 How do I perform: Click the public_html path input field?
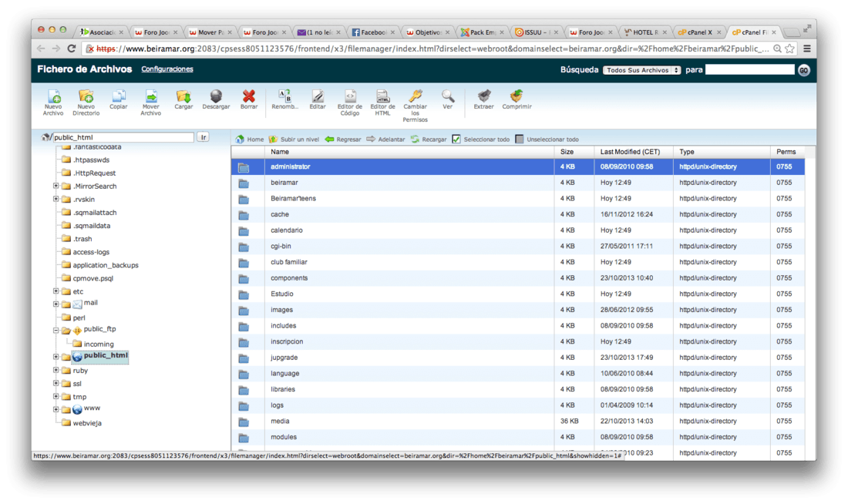click(x=123, y=137)
